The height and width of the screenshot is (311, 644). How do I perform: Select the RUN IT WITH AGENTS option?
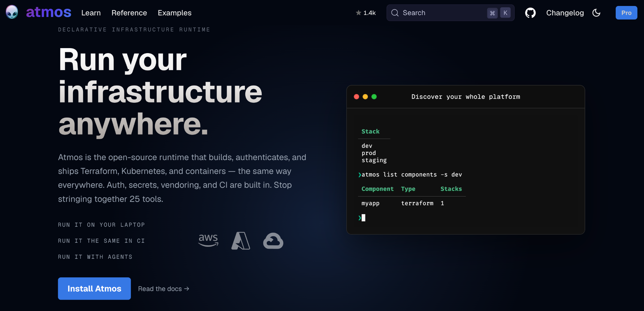(x=95, y=257)
